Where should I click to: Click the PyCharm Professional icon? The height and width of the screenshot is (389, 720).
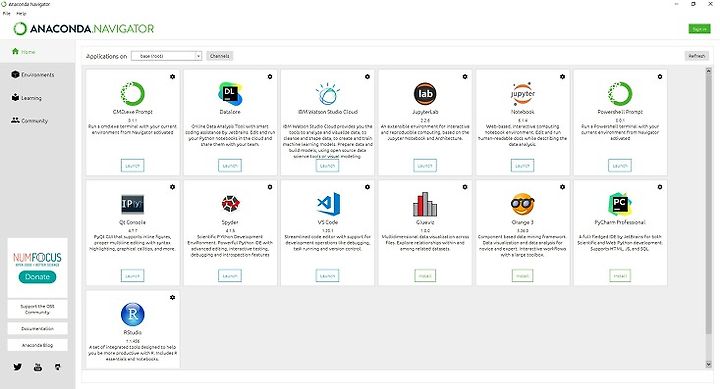tap(620, 204)
